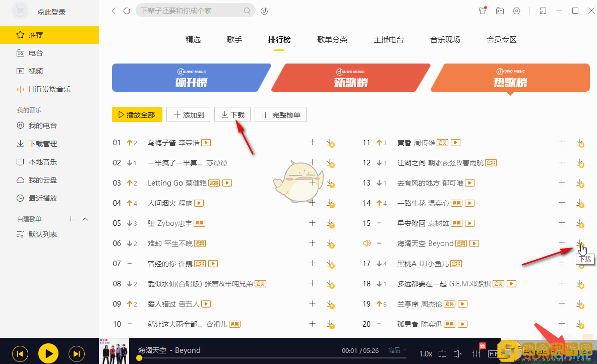Collapse the 自建歌单 section

(x=85, y=219)
